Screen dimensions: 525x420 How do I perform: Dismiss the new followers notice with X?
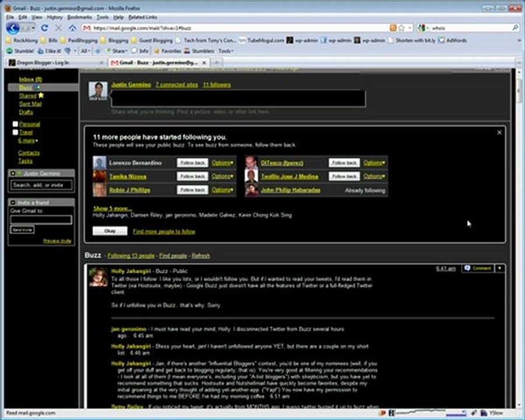click(x=499, y=132)
